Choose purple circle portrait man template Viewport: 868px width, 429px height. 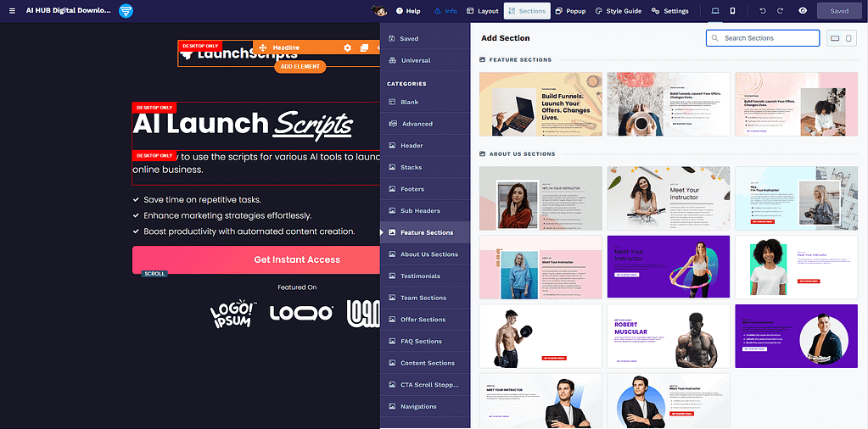point(796,336)
